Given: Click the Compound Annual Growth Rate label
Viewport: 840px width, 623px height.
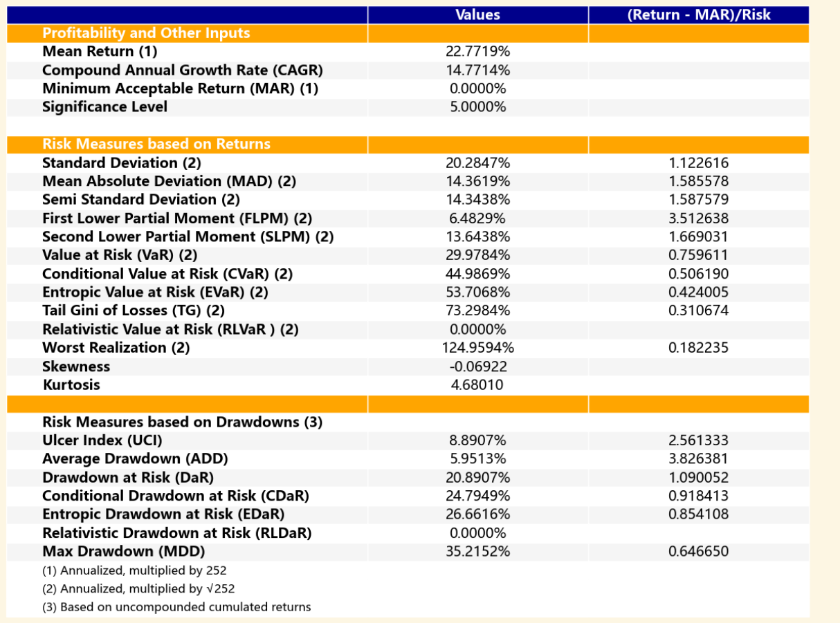Looking at the screenshot, I should point(183,70).
